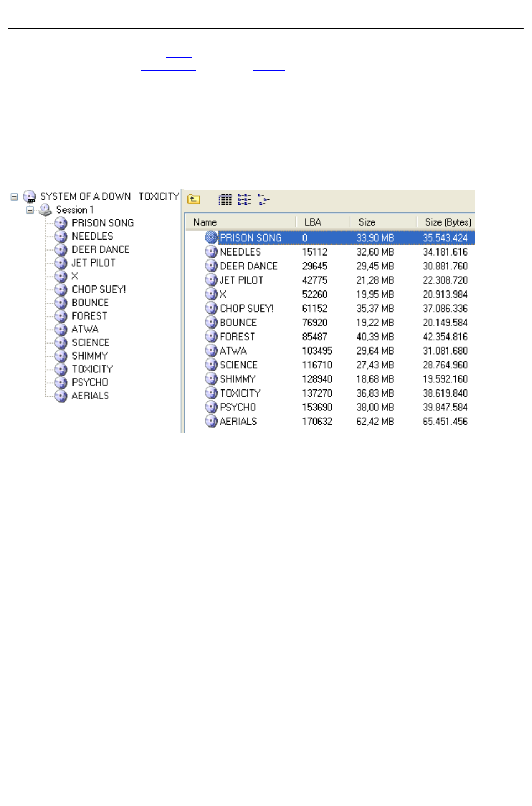This screenshot has width=532, height=806.
Task: Click the NEEDLES track icon in list
Action: pos(211,252)
